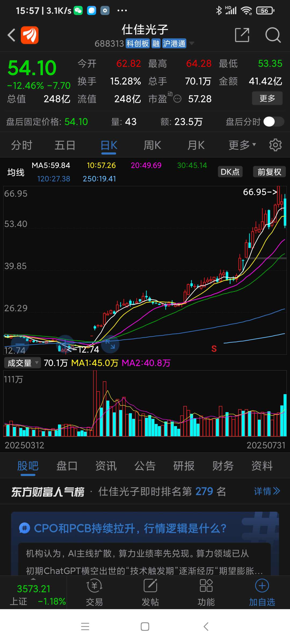
Task: Tap the blue hashtag topic icon
Action: (x=24, y=528)
